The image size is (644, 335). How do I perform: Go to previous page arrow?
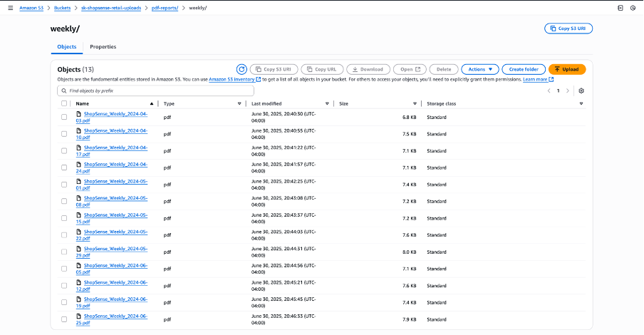(549, 91)
